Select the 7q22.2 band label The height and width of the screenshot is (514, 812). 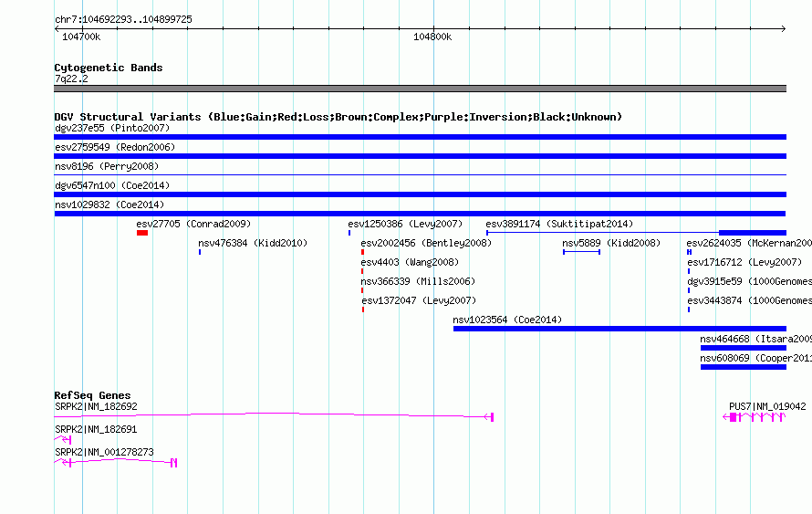[71, 79]
